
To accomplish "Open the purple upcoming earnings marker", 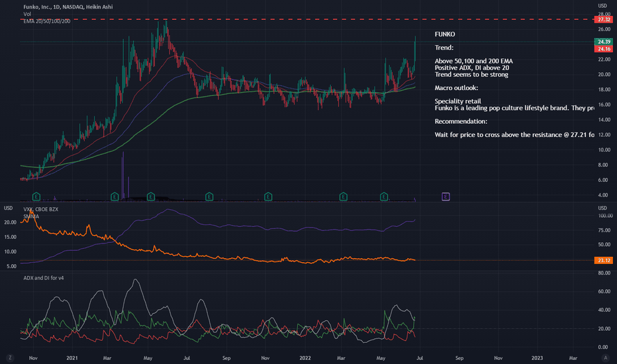I will (446, 197).
